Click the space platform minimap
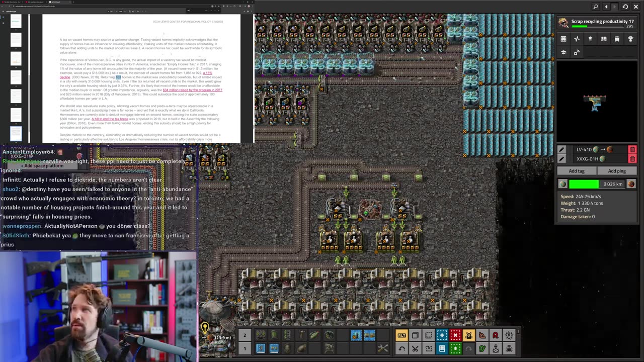Screen dimensions: 644x362 click(597, 103)
